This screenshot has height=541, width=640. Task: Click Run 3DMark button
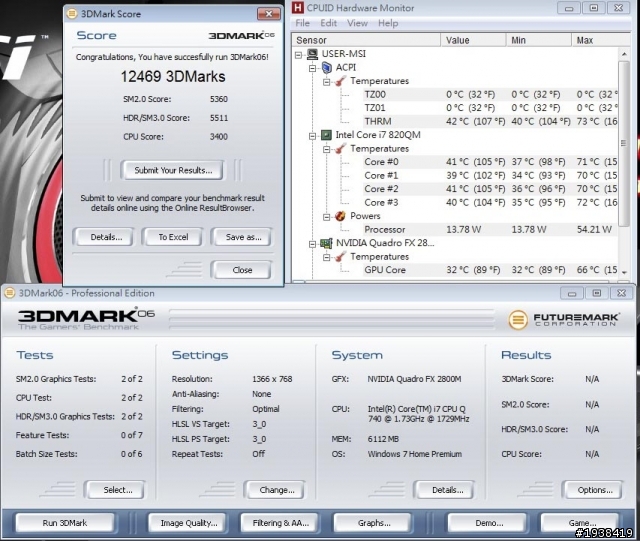pyautogui.click(x=64, y=523)
